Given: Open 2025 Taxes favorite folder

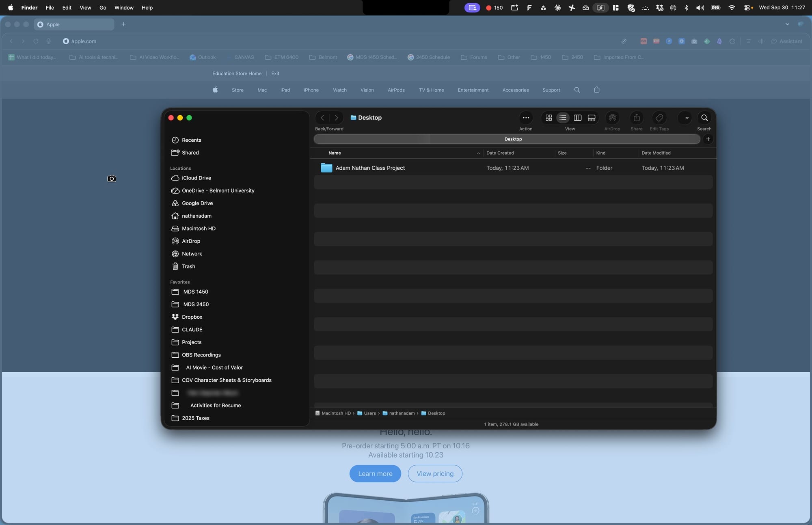Looking at the screenshot, I should pos(195,418).
